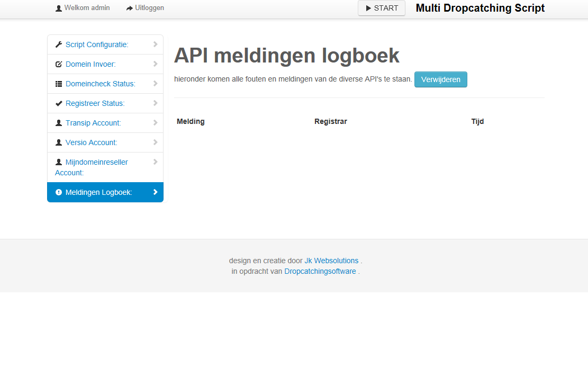Click the chevron arrow on Domein Invoer row
The height and width of the screenshot is (367, 588).
pyautogui.click(x=155, y=64)
